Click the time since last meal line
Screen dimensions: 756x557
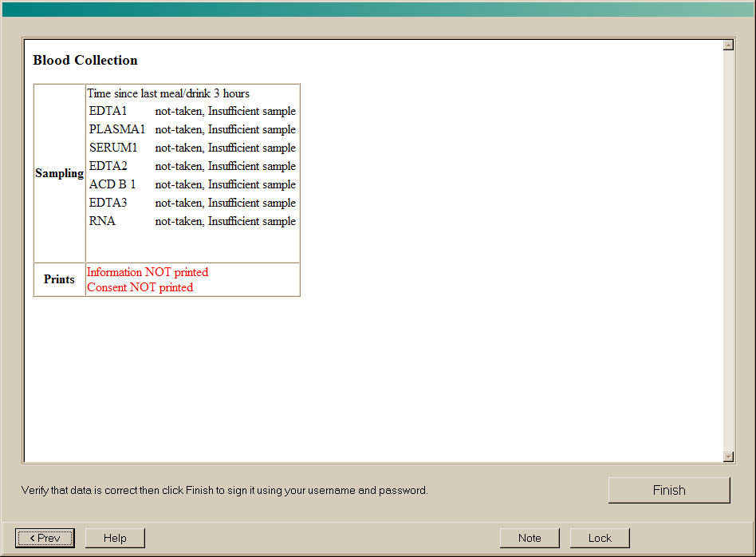[x=168, y=93]
